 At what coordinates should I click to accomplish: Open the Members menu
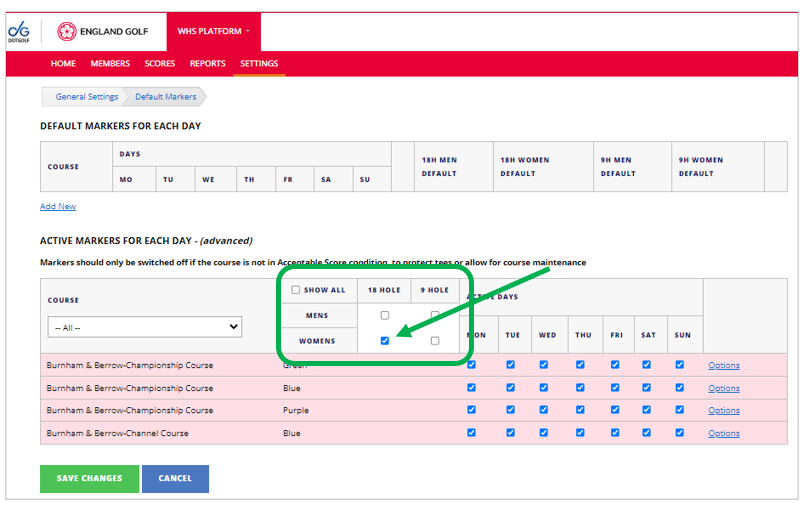tap(110, 64)
